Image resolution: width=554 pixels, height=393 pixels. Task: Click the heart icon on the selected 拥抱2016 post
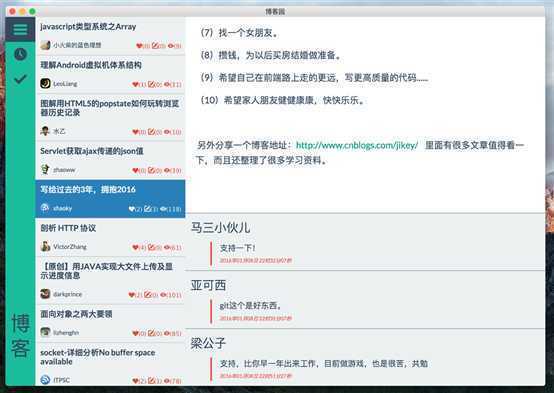pos(132,209)
